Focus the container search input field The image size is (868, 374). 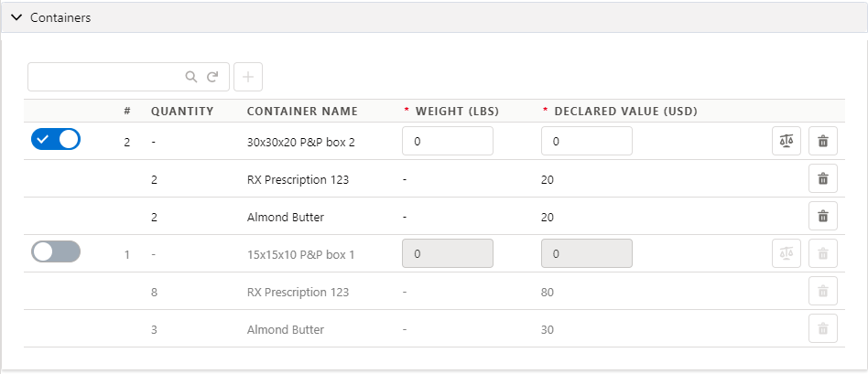click(x=105, y=77)
